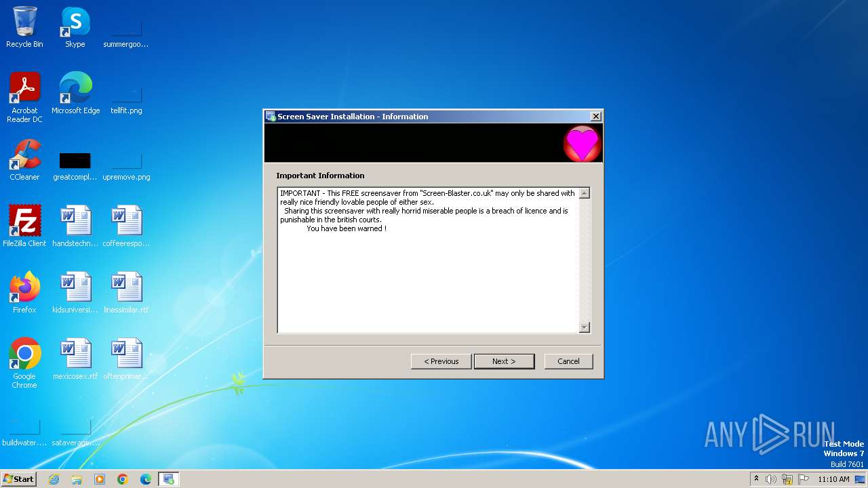Click the 'You have been warned !' text
Viewport: 868px width, 488px height.
[x=347, y=228]
